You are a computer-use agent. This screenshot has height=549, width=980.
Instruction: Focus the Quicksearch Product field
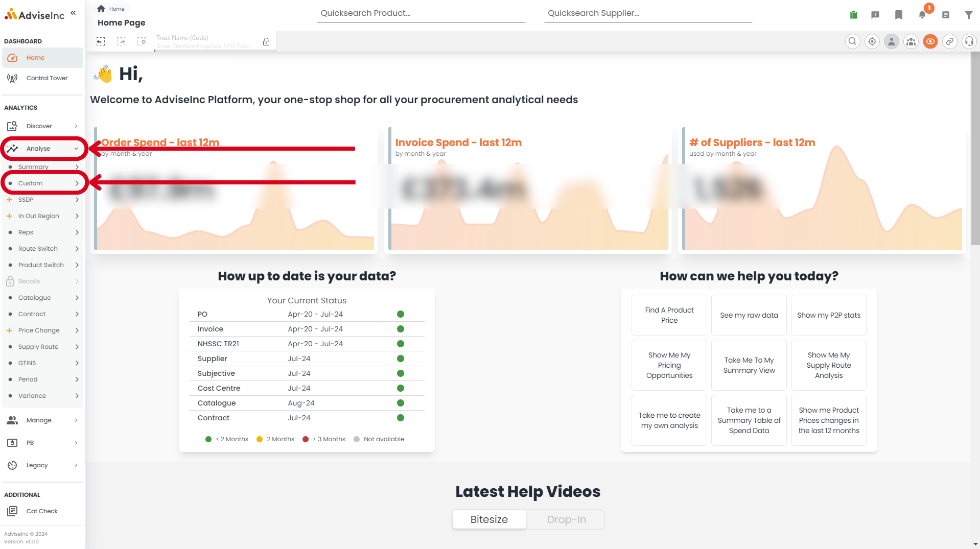coord(421,14)
